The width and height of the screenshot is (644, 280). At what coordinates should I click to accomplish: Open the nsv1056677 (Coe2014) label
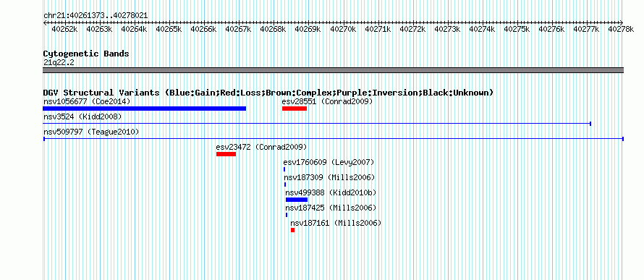click(87, 101)
